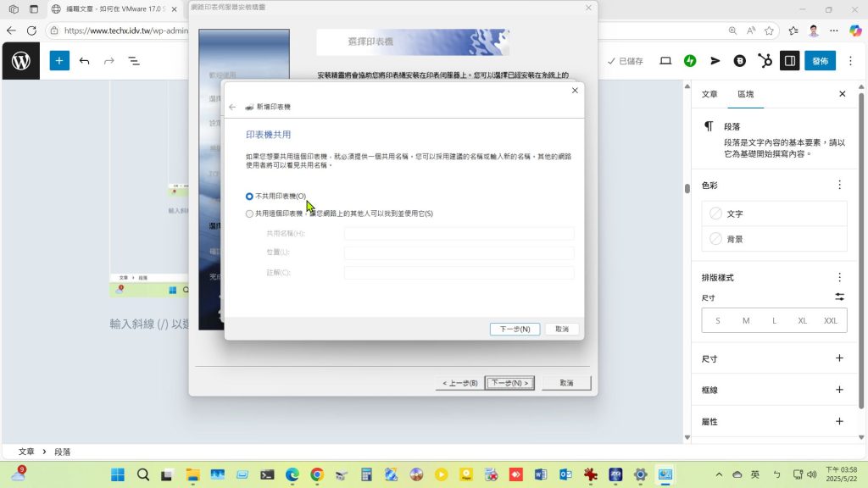This screenshot has width=868, height=488.
Task: Select 共用這個印表機 radio option
Action: tap(249, 213)
